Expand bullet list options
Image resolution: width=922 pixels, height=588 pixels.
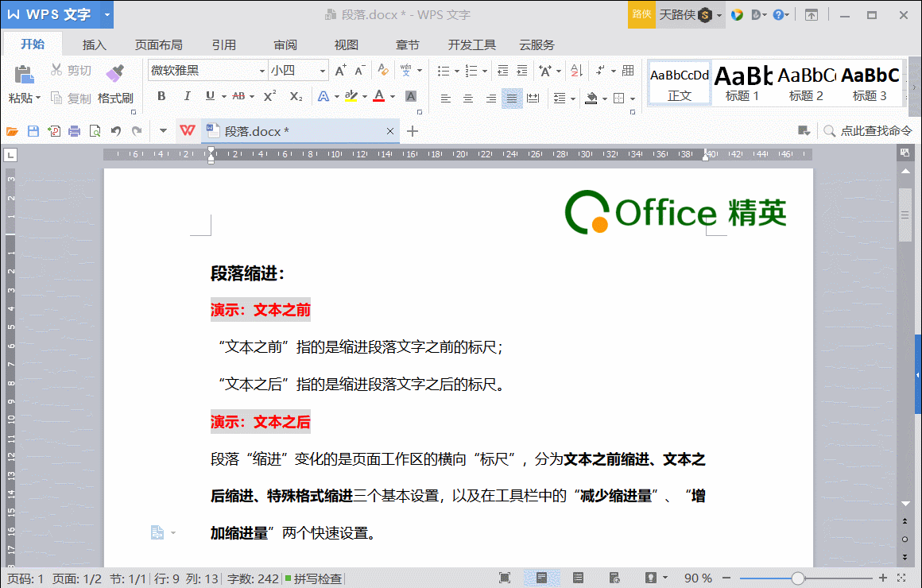(x=457, y=72)
